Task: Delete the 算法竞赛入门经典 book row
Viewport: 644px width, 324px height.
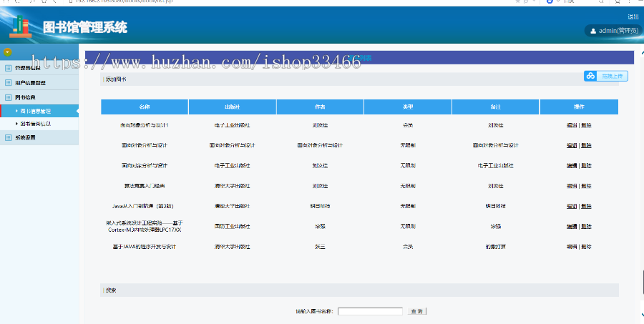Action: point(586,186)
